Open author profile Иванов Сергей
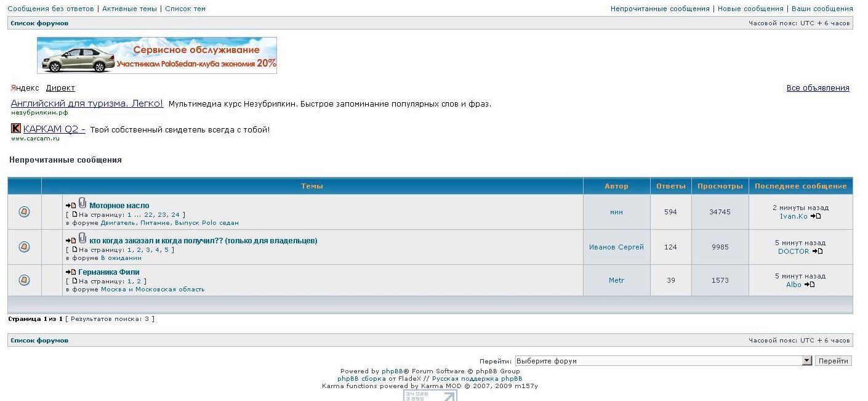This screenshot has height=401, width=868. pyautogui.click(x=616, y=247)
